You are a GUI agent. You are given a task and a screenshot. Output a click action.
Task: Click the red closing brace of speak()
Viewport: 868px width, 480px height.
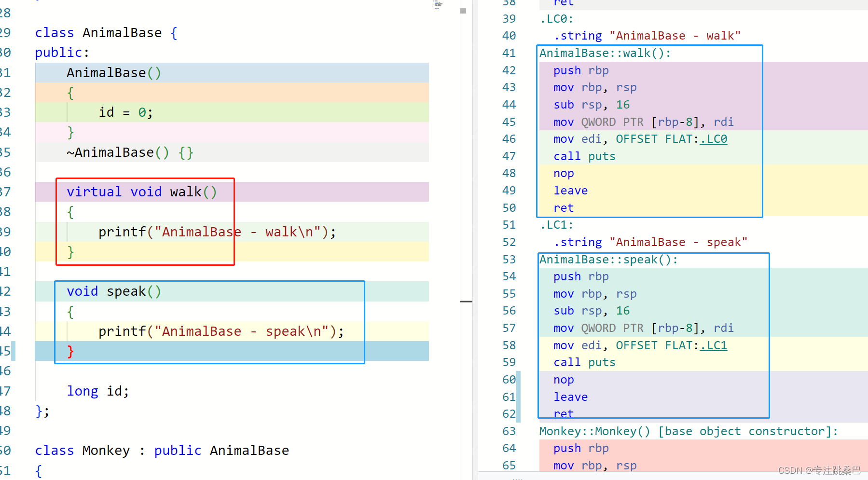click(70, 351)
